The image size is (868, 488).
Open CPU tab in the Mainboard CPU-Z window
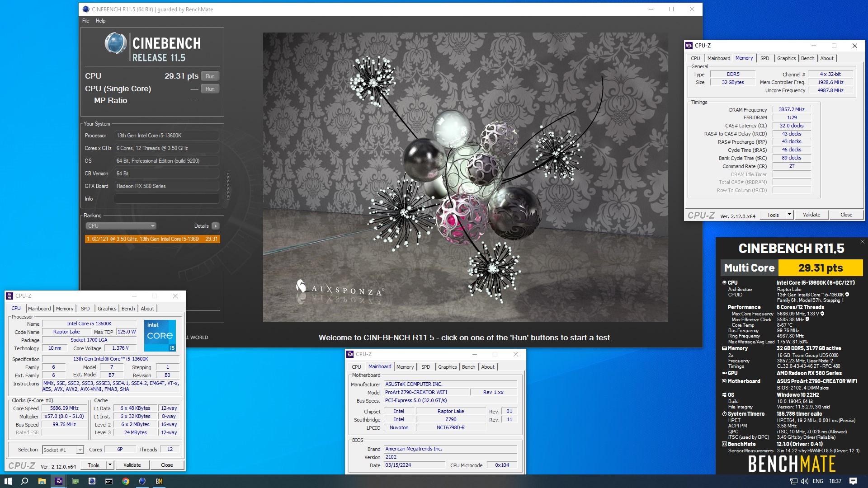coord(356,367)
